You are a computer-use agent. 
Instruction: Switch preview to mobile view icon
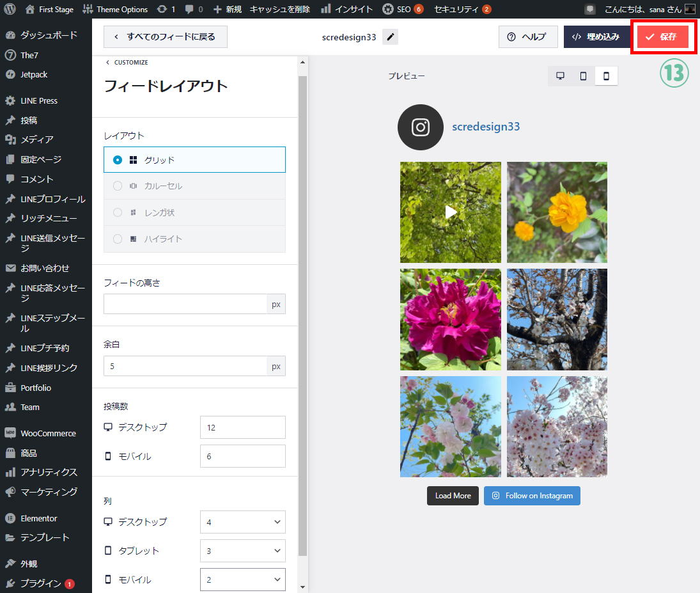606,76
